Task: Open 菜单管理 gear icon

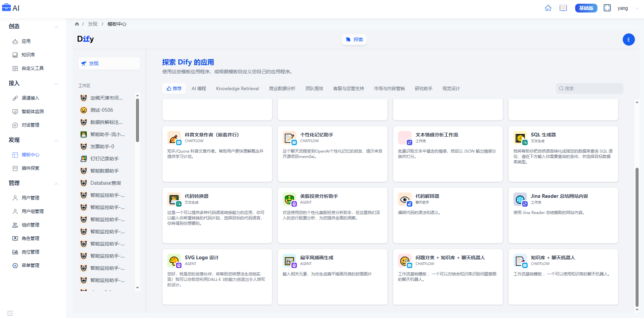Action: point(15,265)
